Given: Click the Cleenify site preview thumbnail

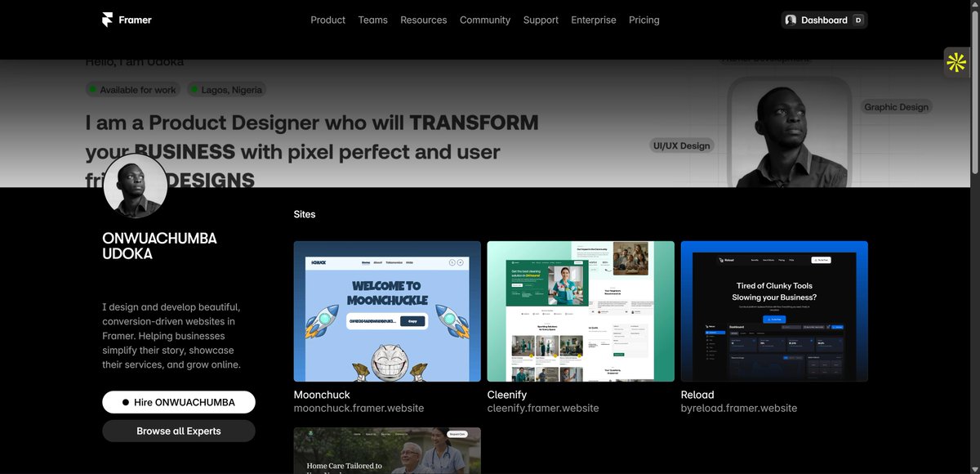Looking at the screenshot, I should (580, 311).
